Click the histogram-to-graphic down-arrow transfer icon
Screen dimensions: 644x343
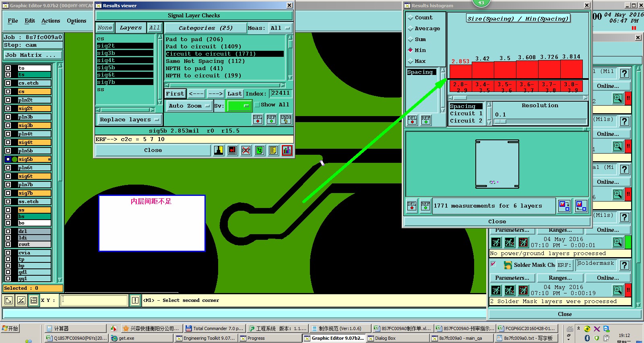(564, 206)
